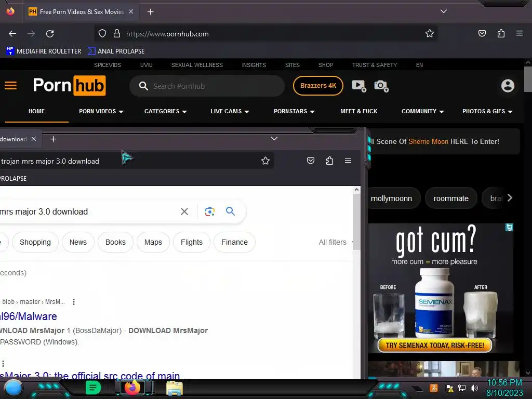List all tabs in the rear window
This screenshot has height=399, width=532.
pyautogui.click(x=444, y=11)
